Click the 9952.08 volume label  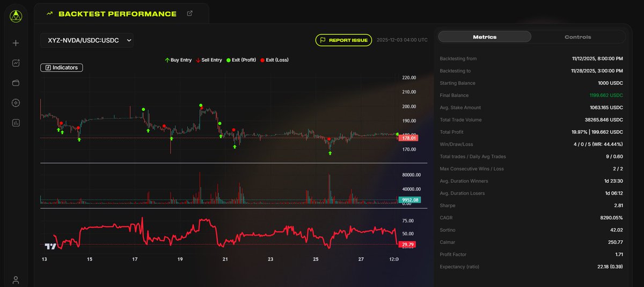(x=410, y=200)
